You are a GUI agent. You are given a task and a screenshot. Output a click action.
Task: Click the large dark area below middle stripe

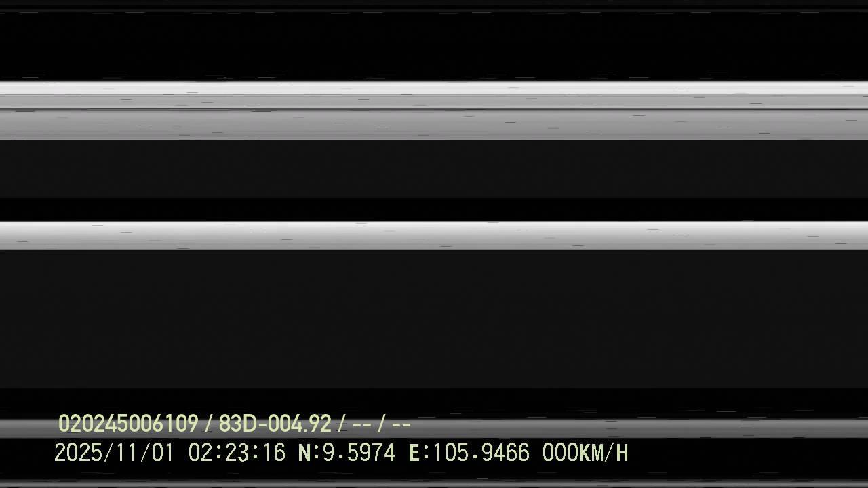tap(434, 319)
